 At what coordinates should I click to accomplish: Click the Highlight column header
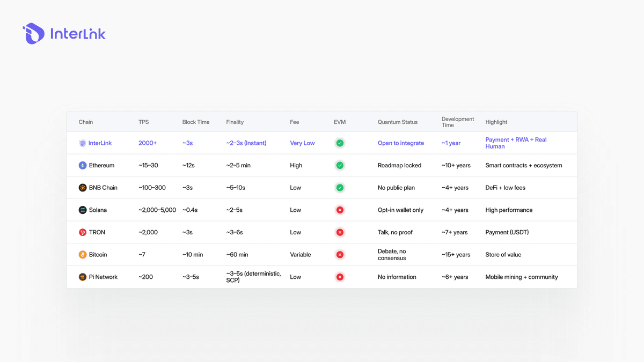[496, 122]
